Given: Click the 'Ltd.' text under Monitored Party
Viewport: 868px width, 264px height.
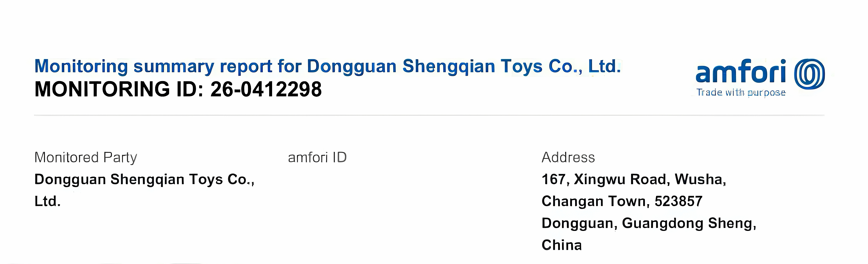Looking at the screenshot, I should point(47,201).
